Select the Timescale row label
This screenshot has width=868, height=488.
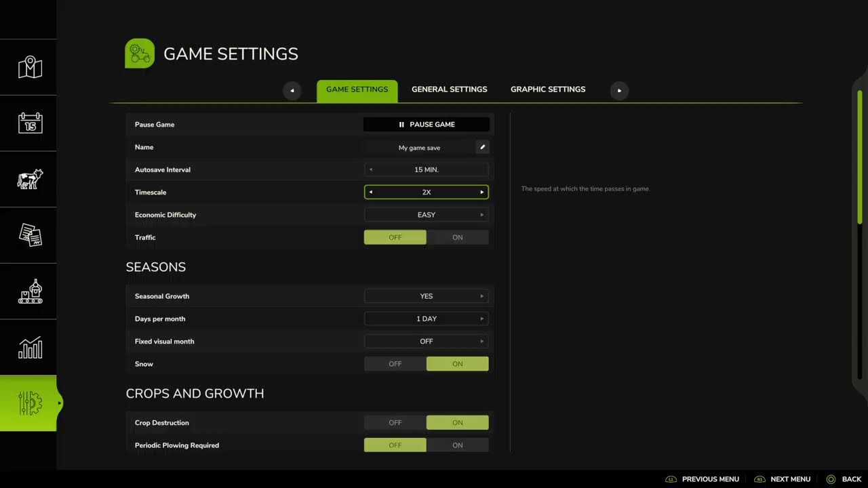pos(151,192)
